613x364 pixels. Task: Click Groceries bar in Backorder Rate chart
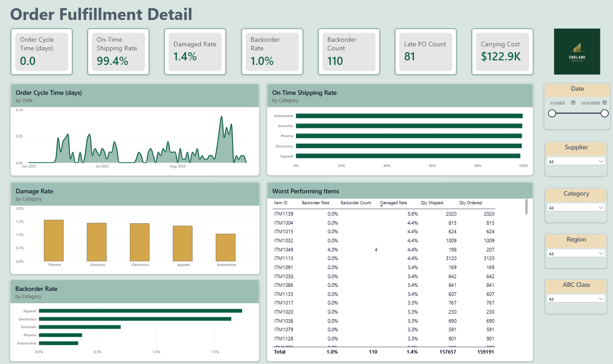click(x=80, y=327)
